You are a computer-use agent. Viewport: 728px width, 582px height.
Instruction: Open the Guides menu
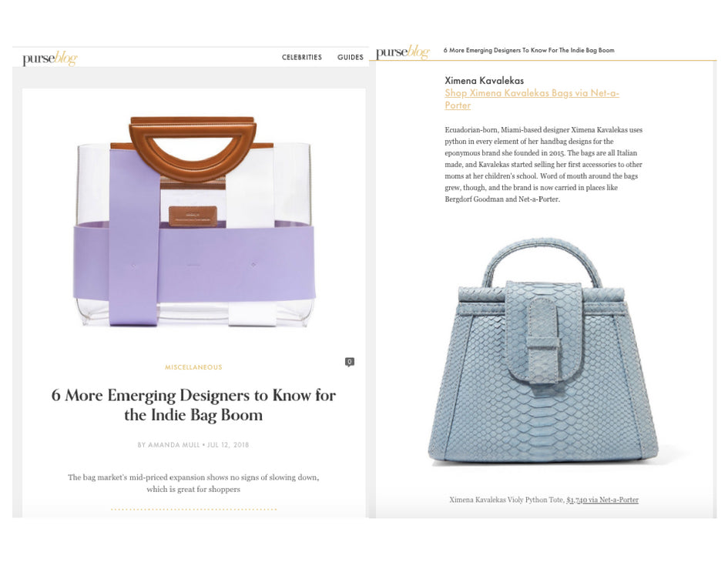point(351,57)
